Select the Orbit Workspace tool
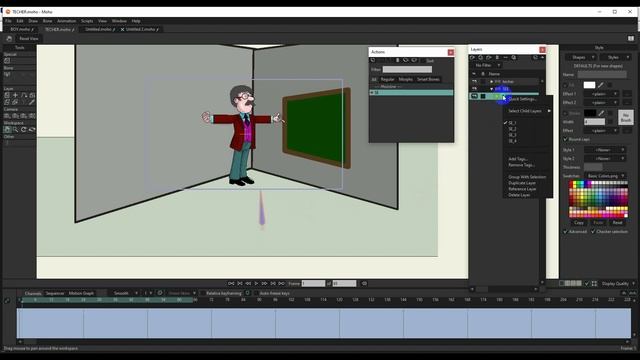The height and width of the screenshot is (360, 640). 32,129
